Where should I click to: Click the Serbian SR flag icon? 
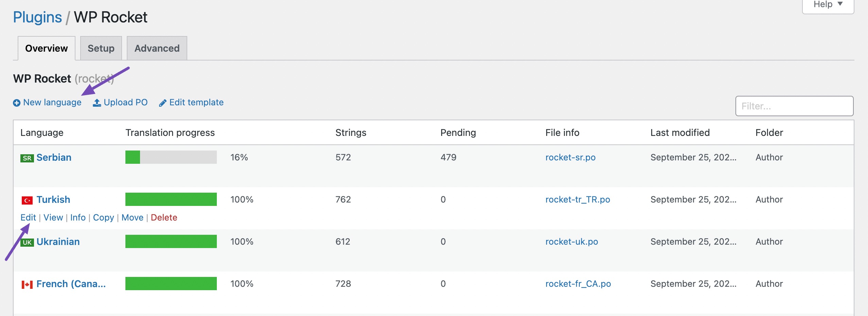(x=27, y=158)
